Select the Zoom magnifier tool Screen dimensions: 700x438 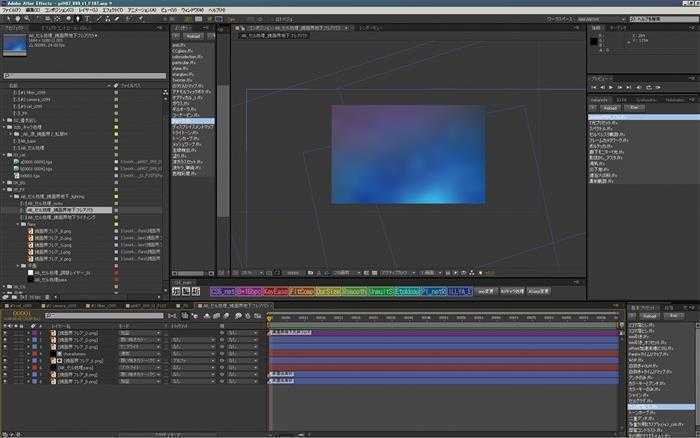coord(27,19)
